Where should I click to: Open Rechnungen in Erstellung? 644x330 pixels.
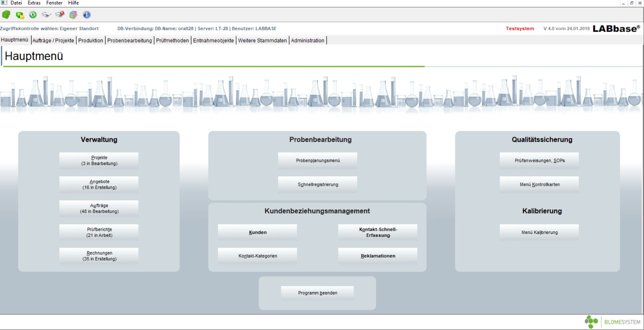click(99, 256)
